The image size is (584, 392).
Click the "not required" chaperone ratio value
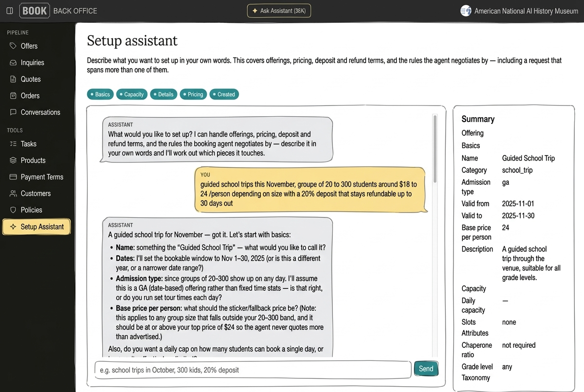click(519, 345)
